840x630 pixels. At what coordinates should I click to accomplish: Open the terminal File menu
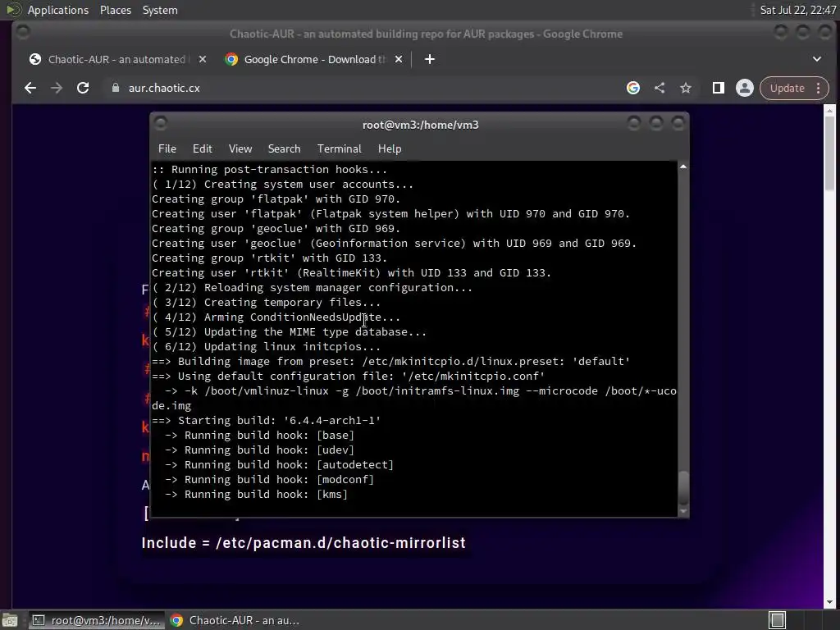167,149
